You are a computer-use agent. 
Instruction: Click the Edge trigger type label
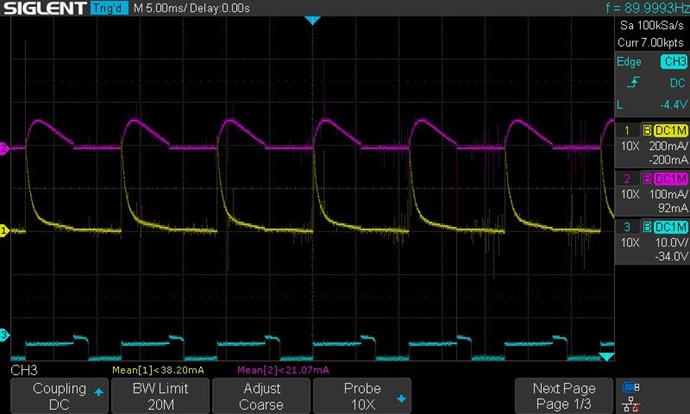(x=629, y=62)
